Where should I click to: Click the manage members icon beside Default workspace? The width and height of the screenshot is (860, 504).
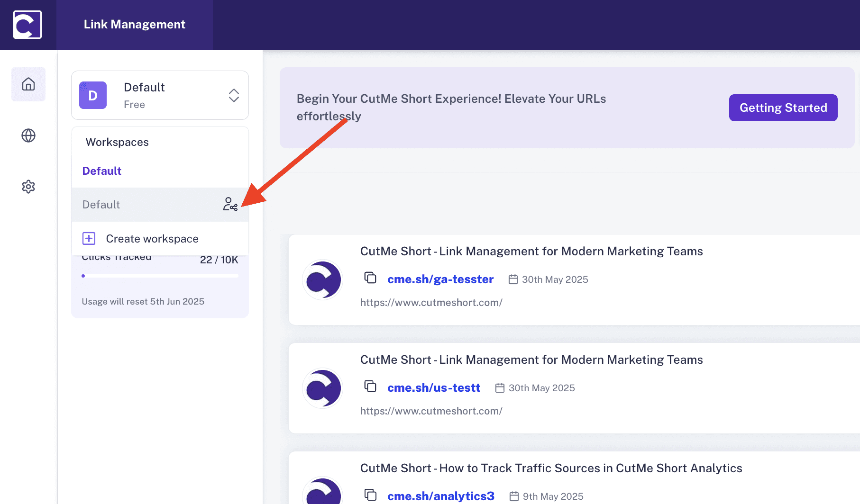[230, 204]
